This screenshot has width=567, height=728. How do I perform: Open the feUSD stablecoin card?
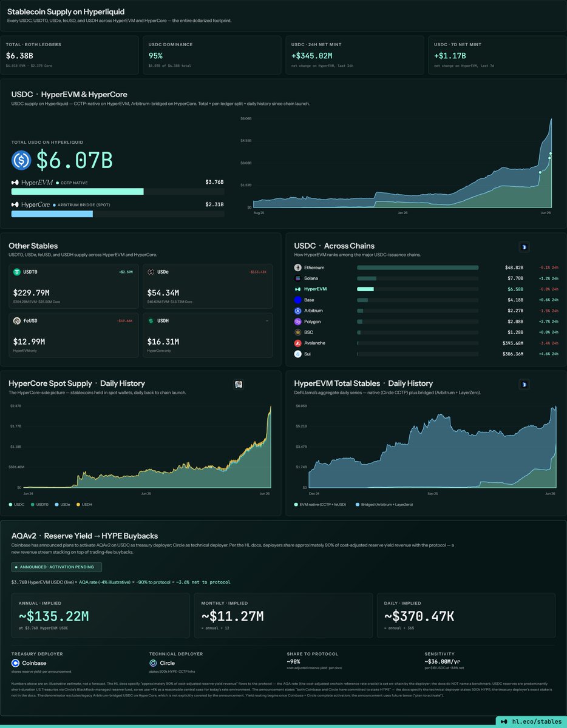click(x=73, y=335)
